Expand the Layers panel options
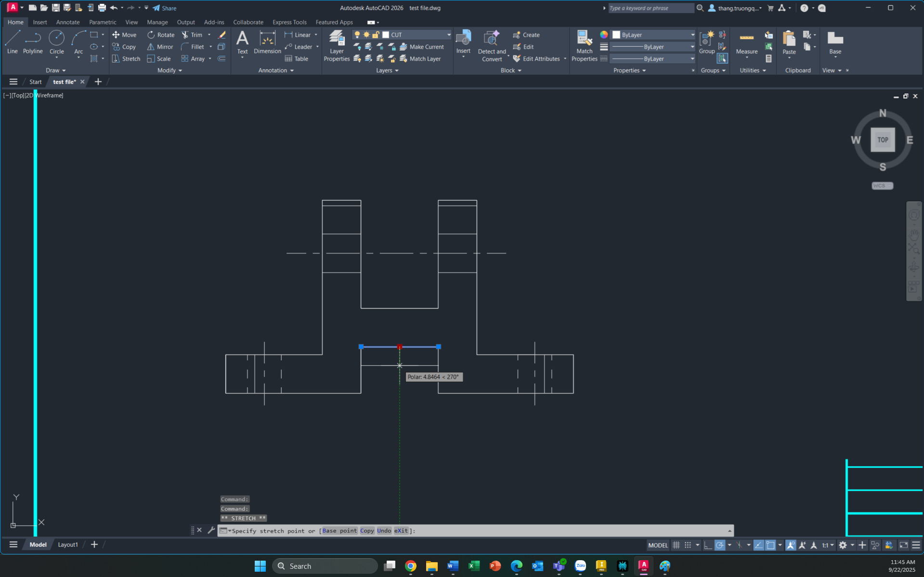This screenshot has width=924, height=577. click(387, 70)
